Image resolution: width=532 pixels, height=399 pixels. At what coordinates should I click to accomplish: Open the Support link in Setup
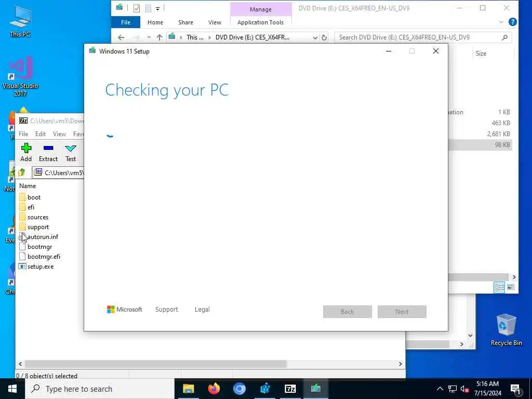point(167,310)
